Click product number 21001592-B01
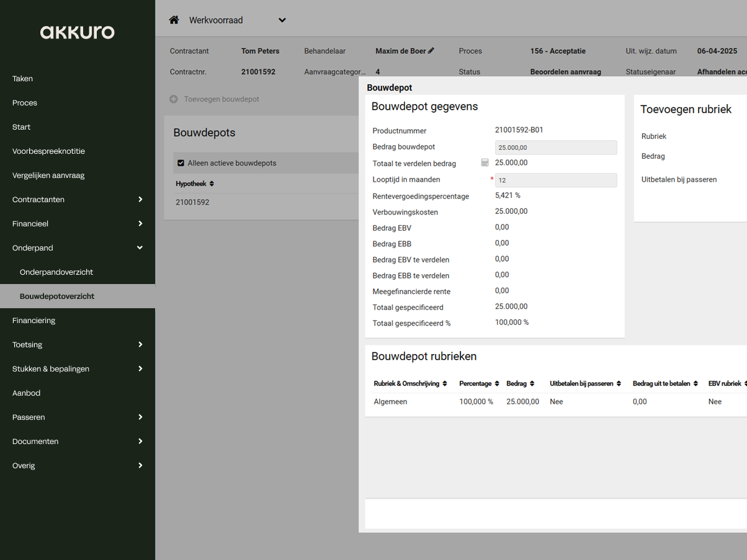The image size is (747, 560). pyautogui.click(x=519, y=130)
